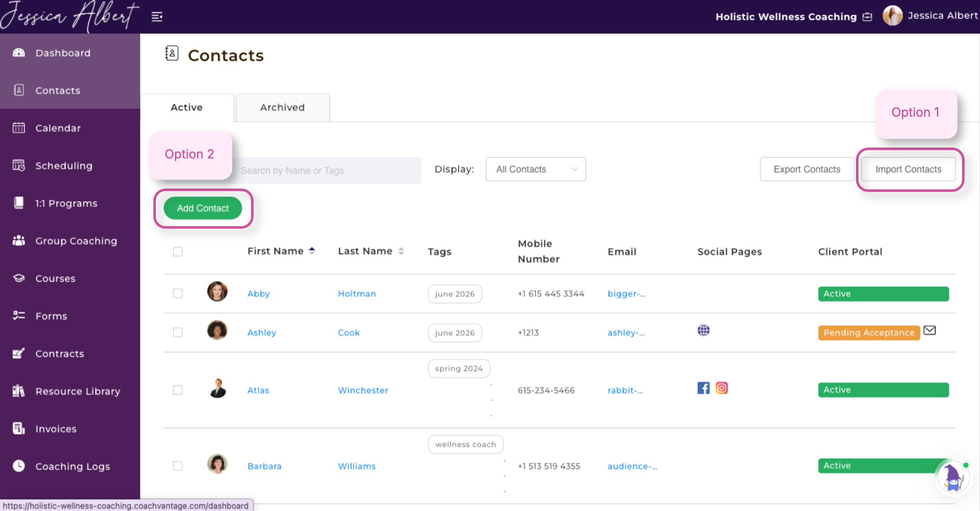This screenshot has width=980, height=511.
Task: Check the select-all checkbox in table header
Action: point(178,252)
